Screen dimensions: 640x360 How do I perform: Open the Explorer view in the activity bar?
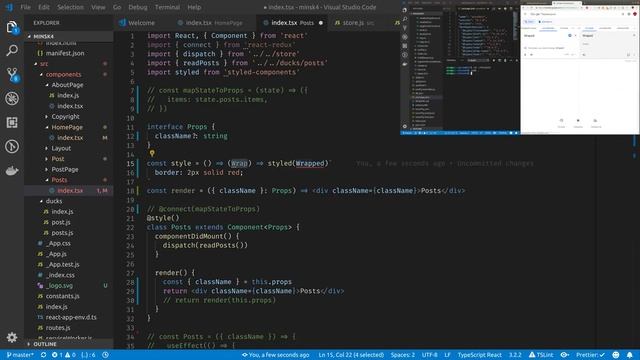(x=12, y=27)
